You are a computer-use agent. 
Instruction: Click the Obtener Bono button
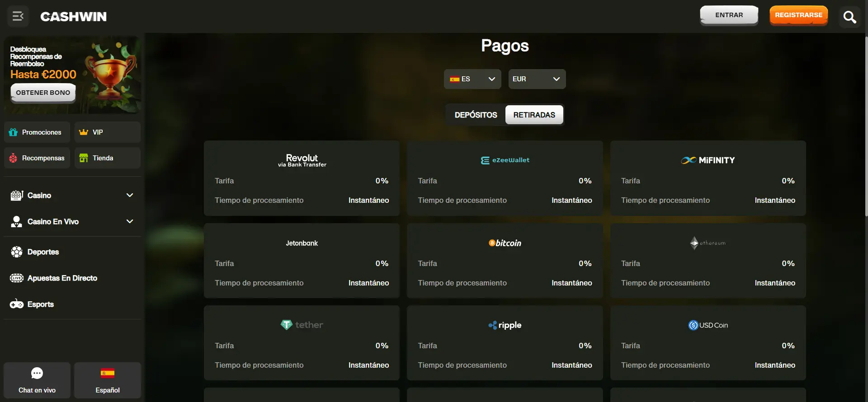[x=43, y=93]
